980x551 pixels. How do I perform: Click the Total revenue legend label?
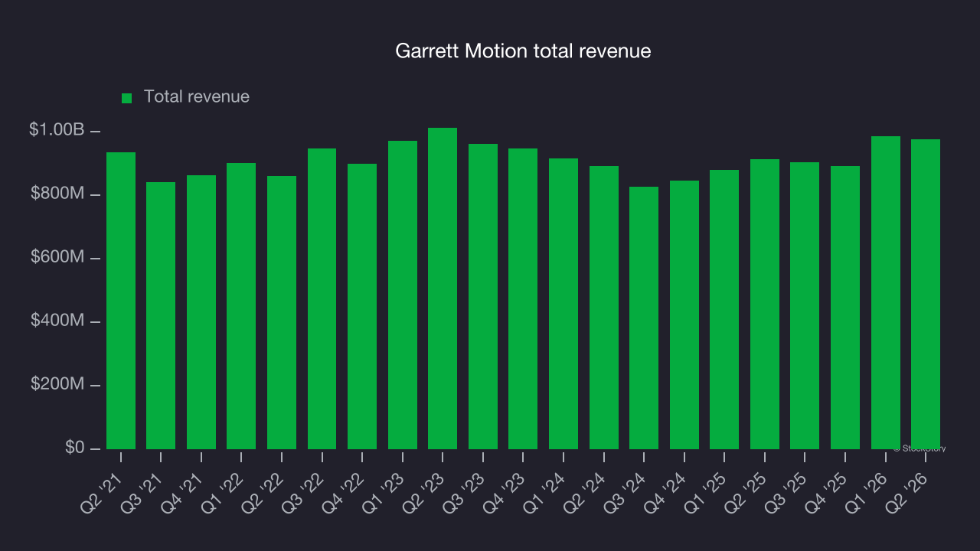point(197,96)
